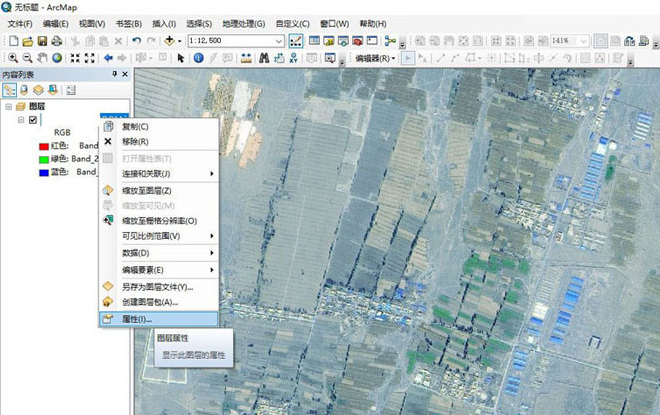Go back to previous extent
The image size is (660, 415).
click(108, 58)
